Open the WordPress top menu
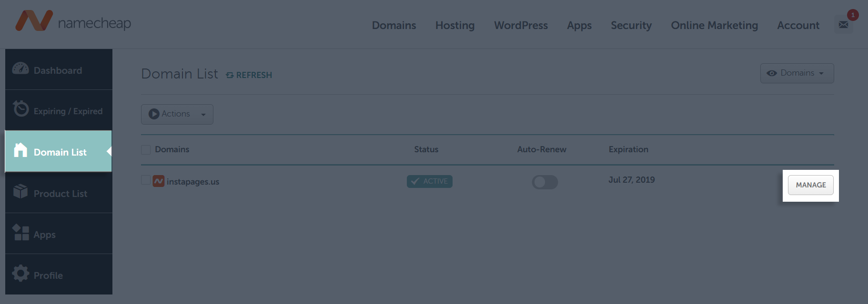 tap(521, 25)
